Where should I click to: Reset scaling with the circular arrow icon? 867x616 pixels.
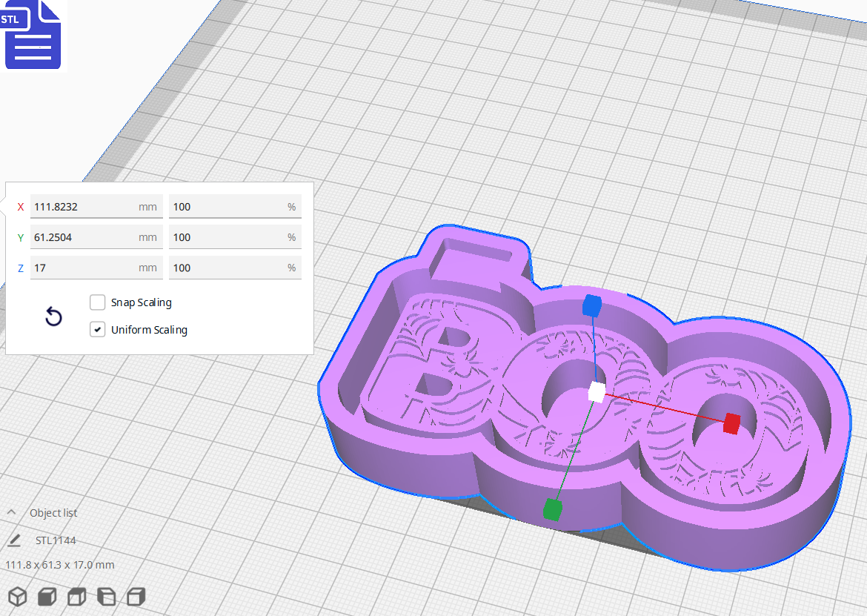click(x=53, y=316)
